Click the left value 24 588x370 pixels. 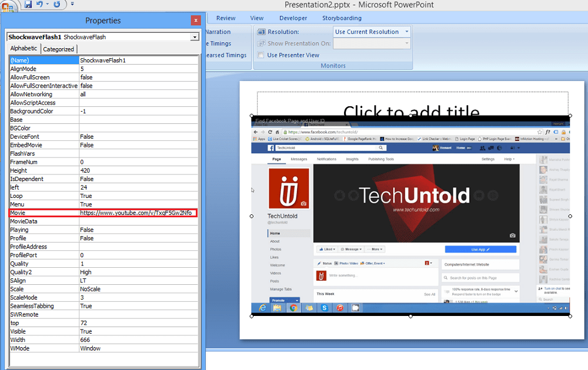click(x=138, y=187)
